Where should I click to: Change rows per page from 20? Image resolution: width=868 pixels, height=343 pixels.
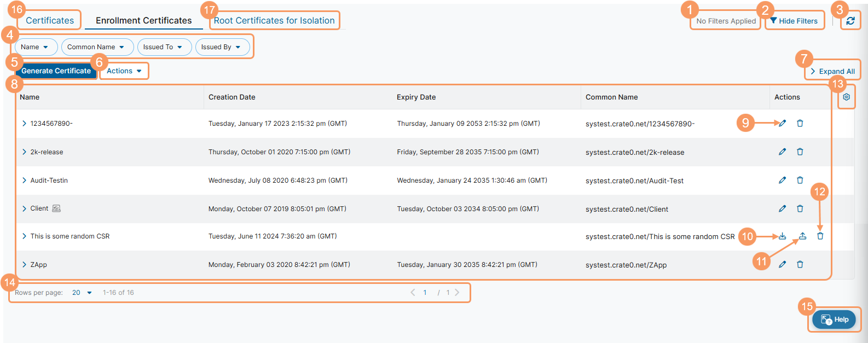click(82, 293)
